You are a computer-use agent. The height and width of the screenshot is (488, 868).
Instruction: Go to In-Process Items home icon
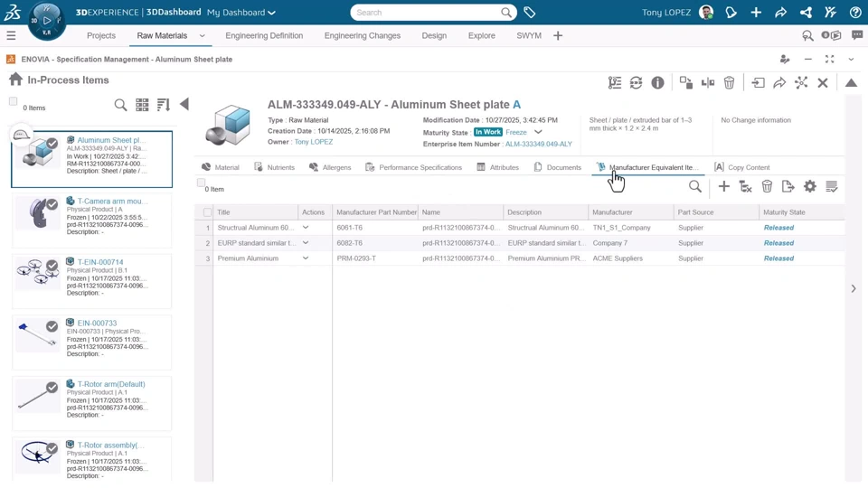pos(15,80)
